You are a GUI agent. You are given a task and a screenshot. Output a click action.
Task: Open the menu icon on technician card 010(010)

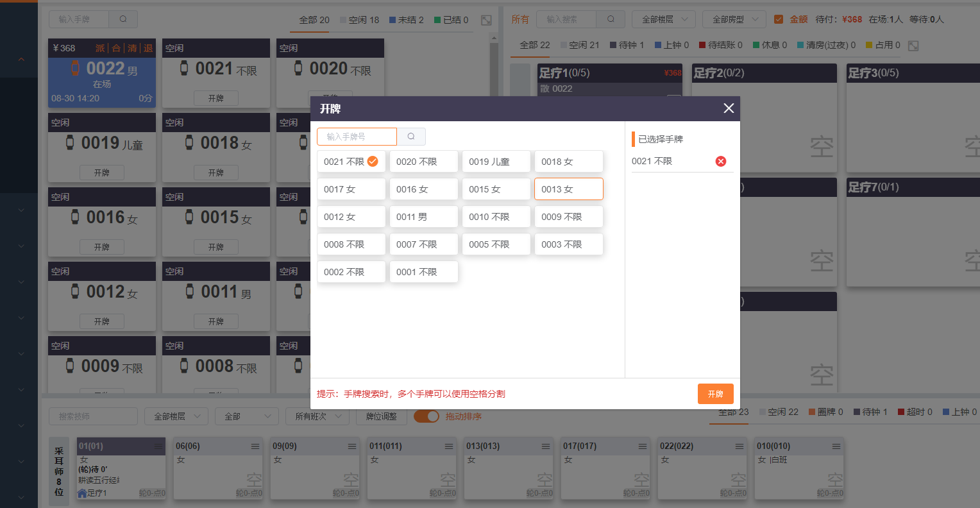pyautogui.click(x=836, y=446)
